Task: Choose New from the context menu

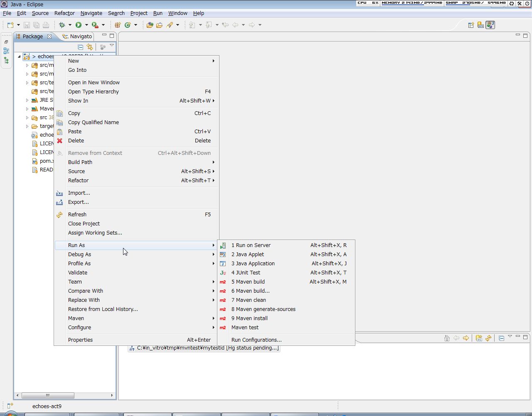Action: pyautogui.click(x=137, y=61)
